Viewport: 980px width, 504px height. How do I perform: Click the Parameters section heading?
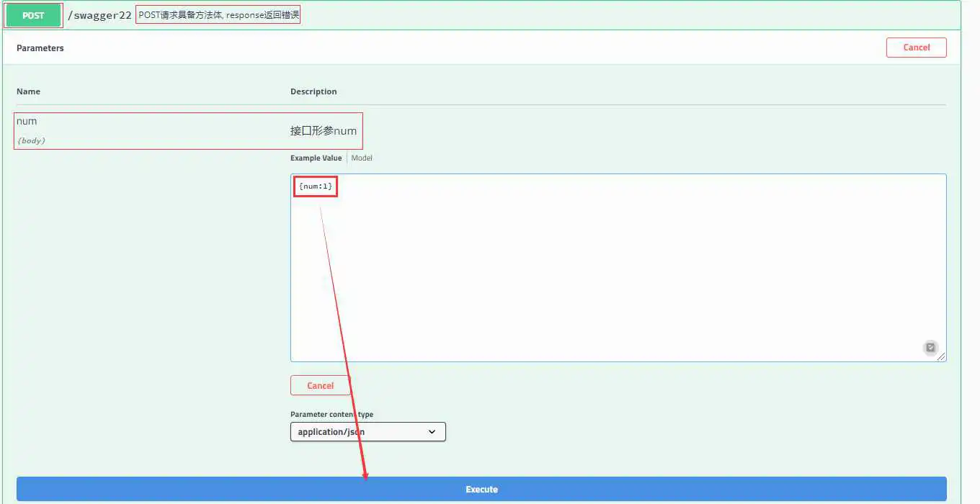click(40, 48)
